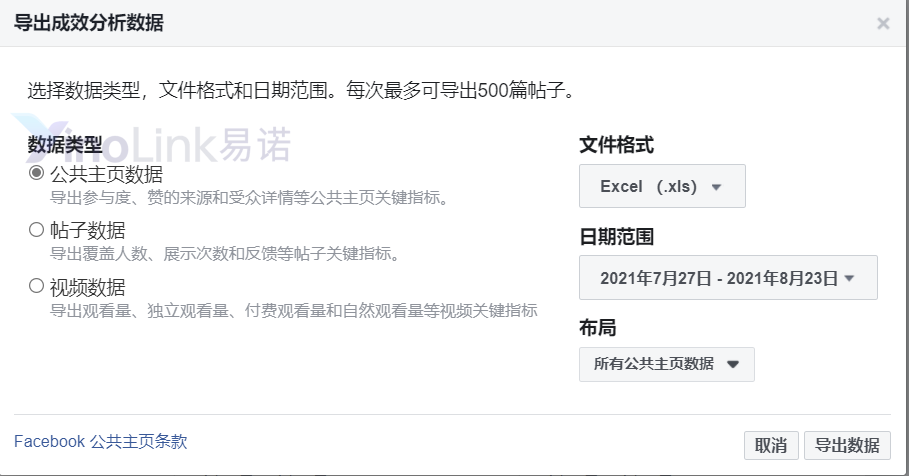Click the arrow icon on date range box
909x476 pixels.
pyautogui.click(x=849, y=278)
